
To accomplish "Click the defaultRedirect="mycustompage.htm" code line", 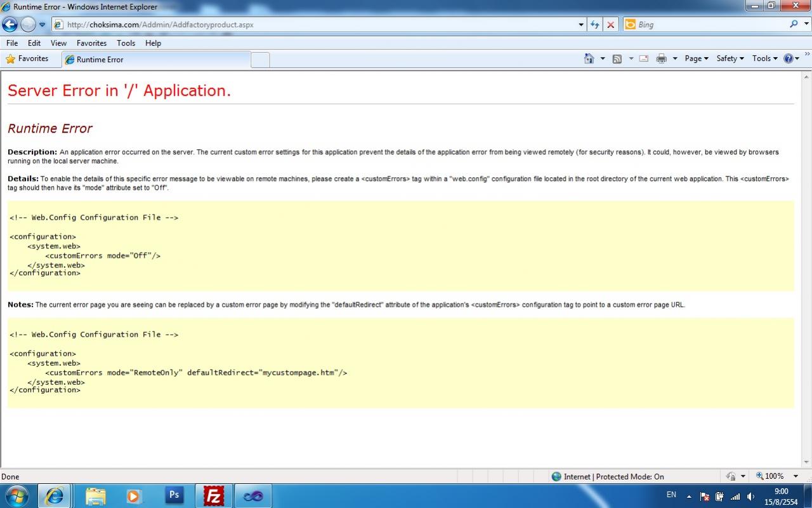I will point(196,373).
